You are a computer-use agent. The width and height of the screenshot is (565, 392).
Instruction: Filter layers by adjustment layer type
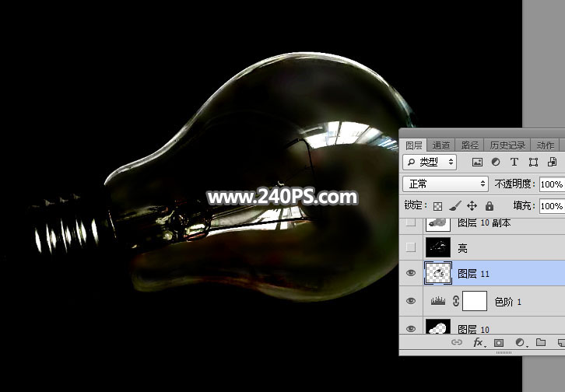[x=496, y=163]
